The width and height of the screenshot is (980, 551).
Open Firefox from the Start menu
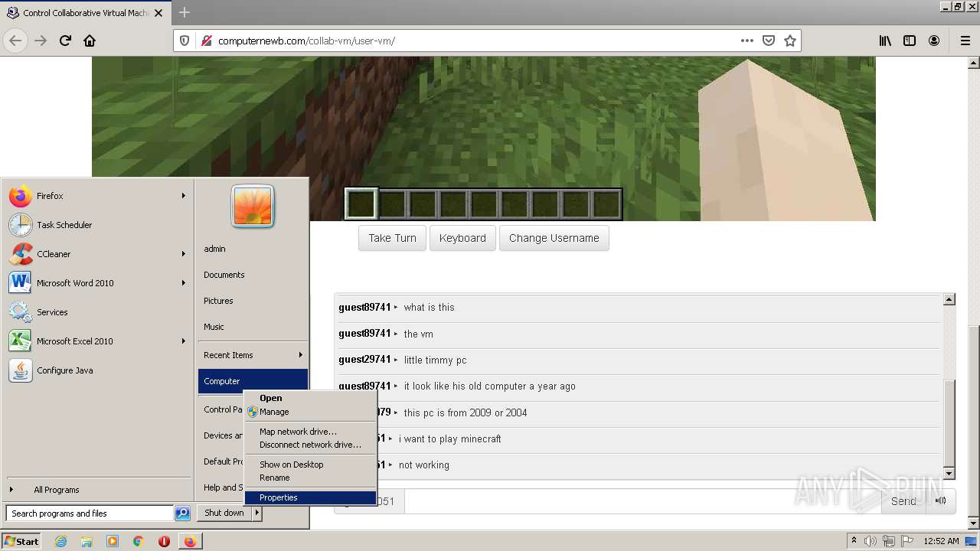(x=97, y=196)
